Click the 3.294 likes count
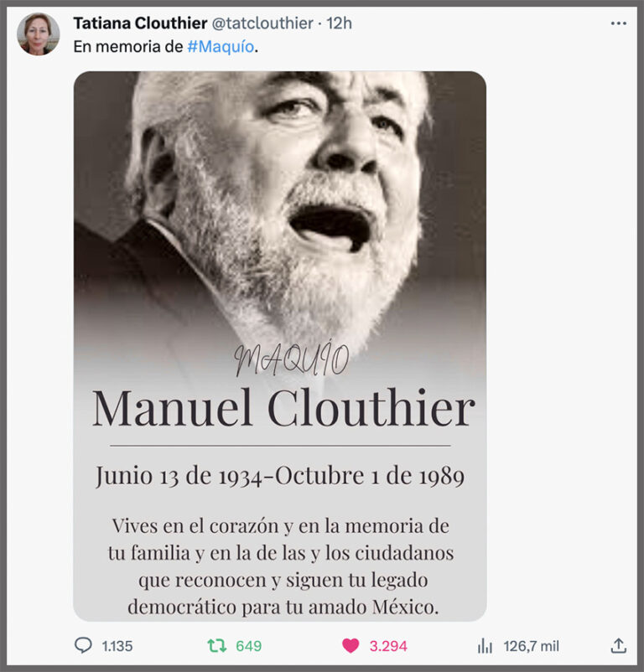The height and width of the screenshot is (672, 644). [388, 646]
